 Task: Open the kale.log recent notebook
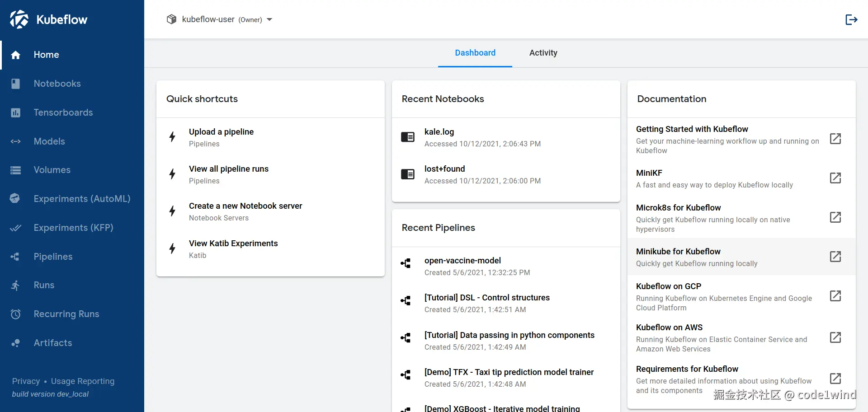point(439,132)
